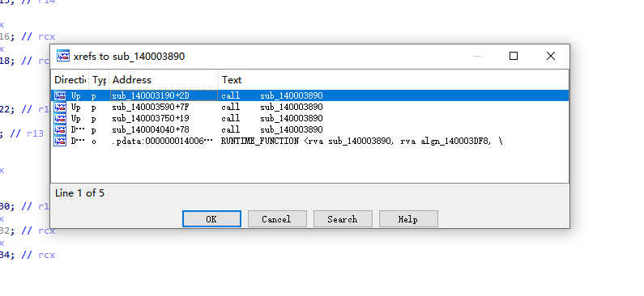The width and height of the screenshot is (644, 296).
Task: Click call text in sub_140003590+7F row
Action: tap(272, 107)
